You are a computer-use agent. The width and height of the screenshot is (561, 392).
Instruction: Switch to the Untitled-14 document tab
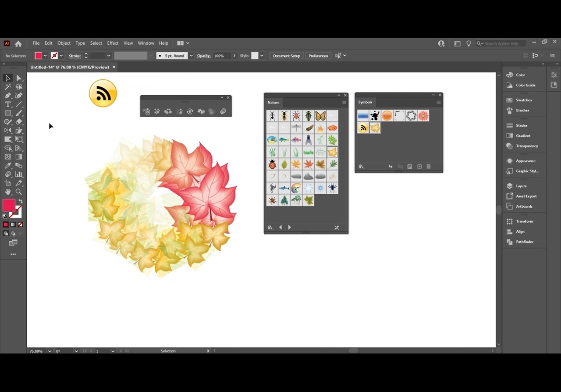pos(70,67)
